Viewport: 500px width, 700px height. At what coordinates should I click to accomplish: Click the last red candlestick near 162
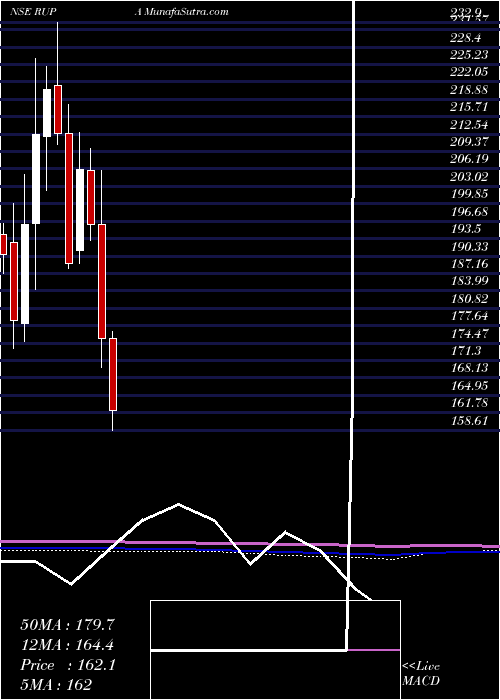[113, 374]
